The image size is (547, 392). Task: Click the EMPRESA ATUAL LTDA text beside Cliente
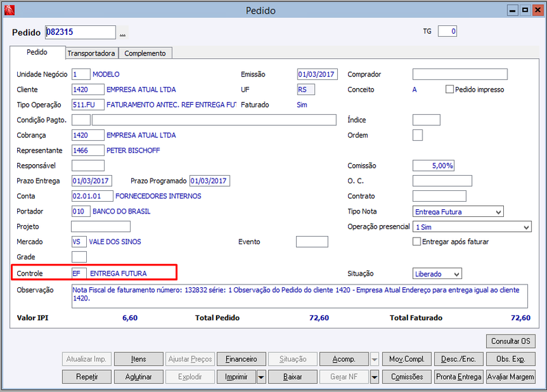pyautogui.click(x=142, y=90)
